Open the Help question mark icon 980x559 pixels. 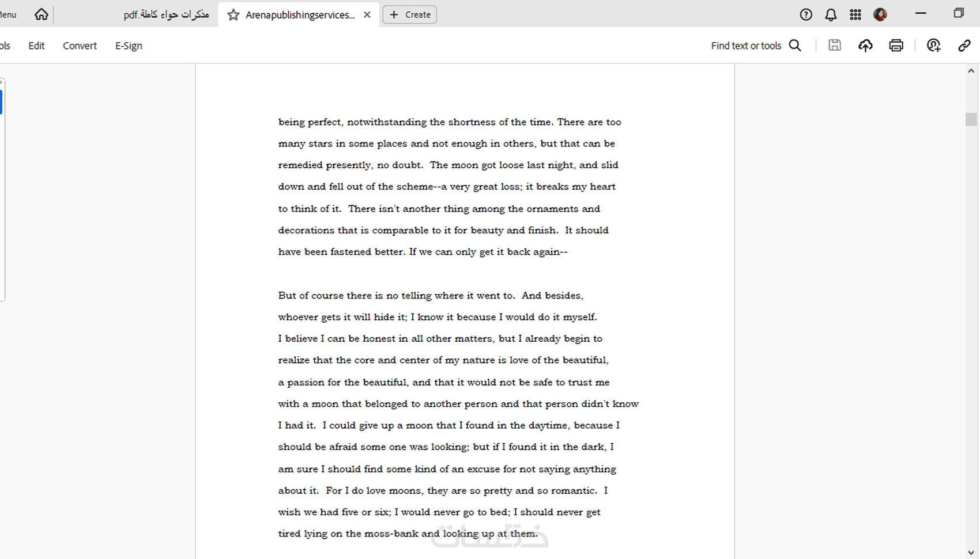click(x=806, y=15)
